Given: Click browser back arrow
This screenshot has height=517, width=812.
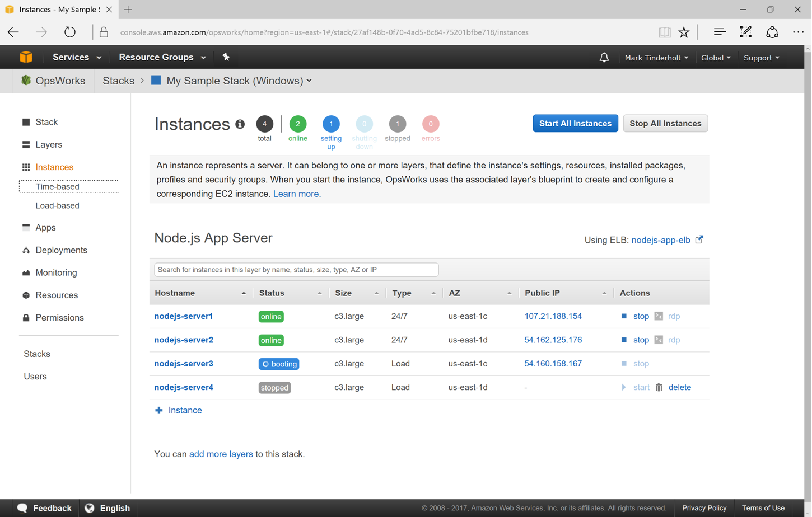Looking at the screenshot, I should (x=13, y=32).
